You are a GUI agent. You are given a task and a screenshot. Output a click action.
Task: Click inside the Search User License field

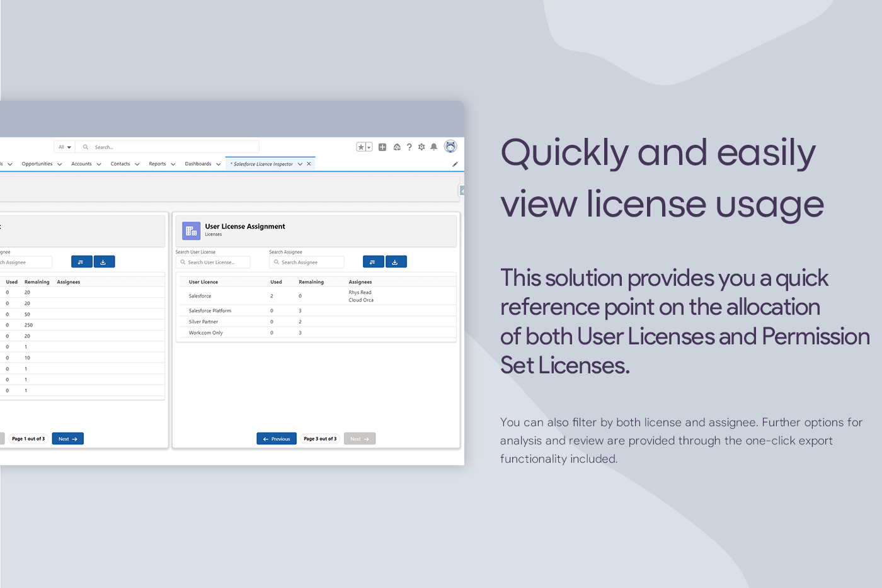tap(212, 261)
